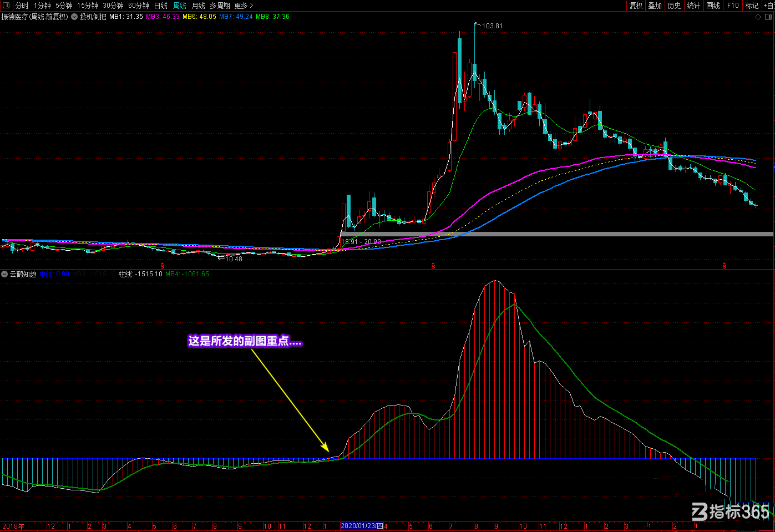The width and height of the screenshot is (775, 532).
Task: Click the 复权 button
Action: point(636,6)
